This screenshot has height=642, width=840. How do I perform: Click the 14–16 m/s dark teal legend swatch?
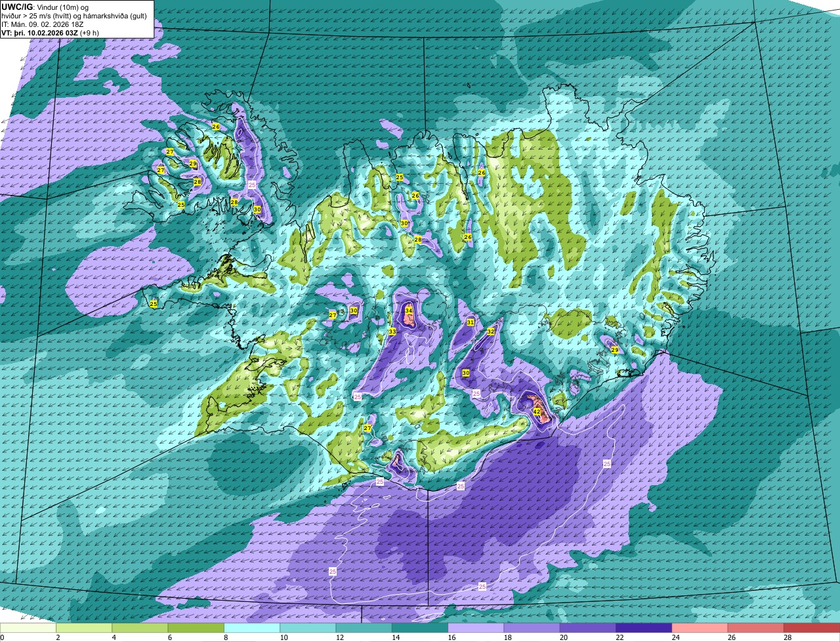pyautogui.click(x=420, y=628)
